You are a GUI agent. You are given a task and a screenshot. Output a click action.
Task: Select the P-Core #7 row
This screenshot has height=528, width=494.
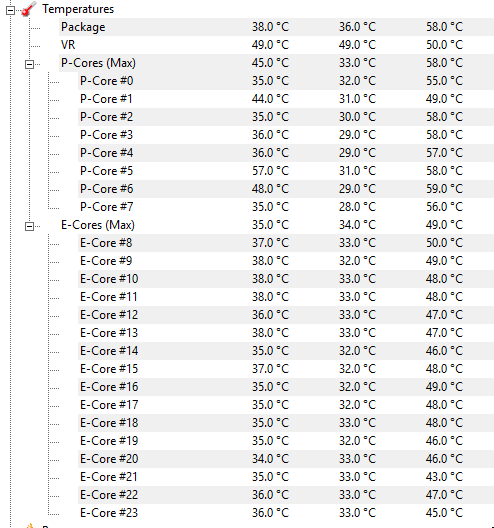pyautogui.click(x=286, y=207)
